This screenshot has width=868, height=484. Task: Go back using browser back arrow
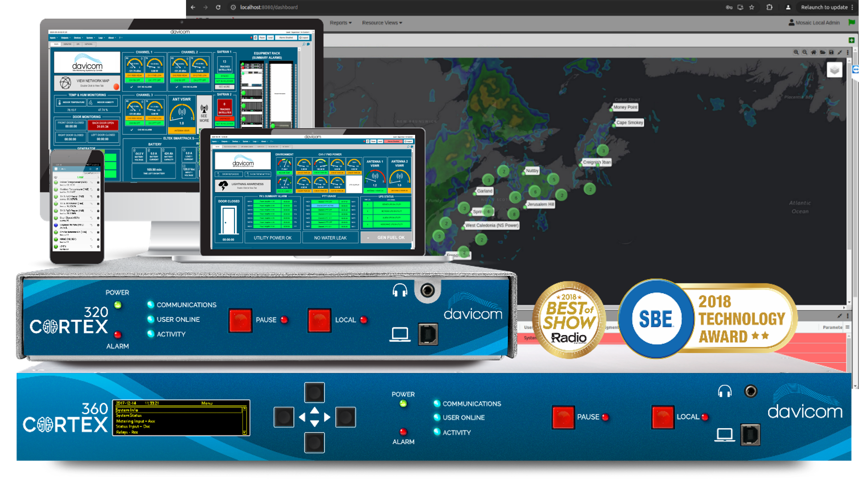pos(193,7)
